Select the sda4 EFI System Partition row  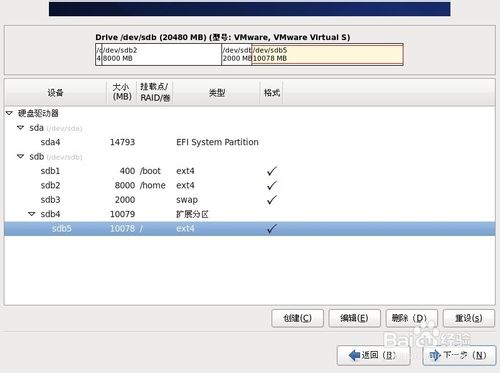[x=249, y=142]
